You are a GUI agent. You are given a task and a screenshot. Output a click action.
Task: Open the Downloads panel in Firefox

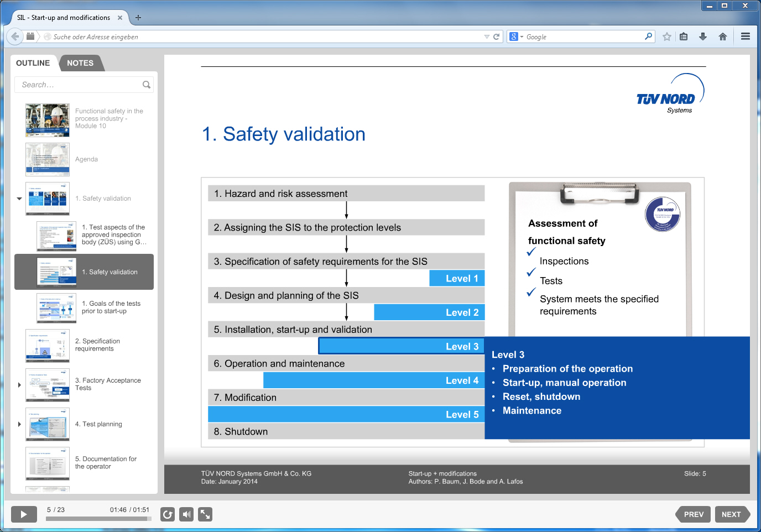click(703, 36)
